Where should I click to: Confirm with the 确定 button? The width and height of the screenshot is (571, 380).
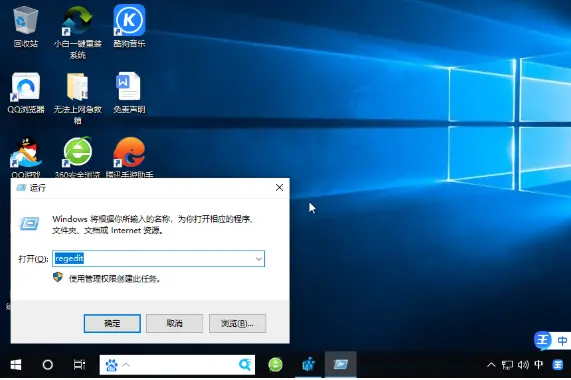112,323
